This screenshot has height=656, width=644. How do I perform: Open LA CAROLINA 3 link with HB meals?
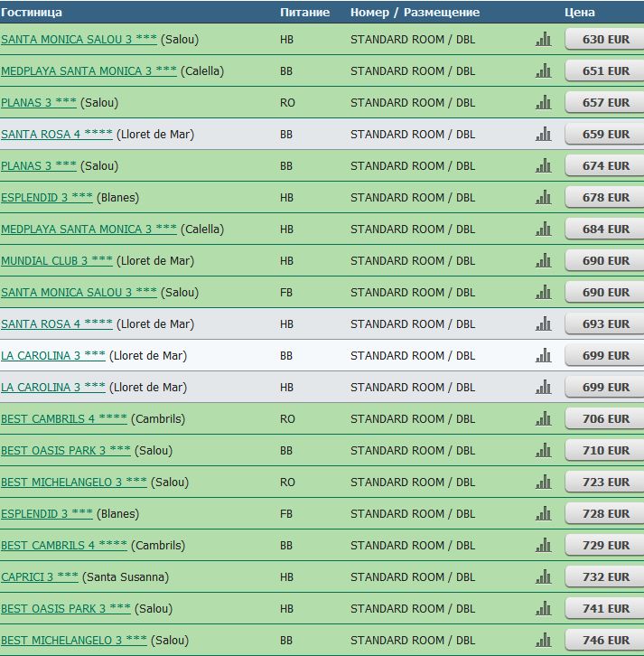tap(53, 388)
